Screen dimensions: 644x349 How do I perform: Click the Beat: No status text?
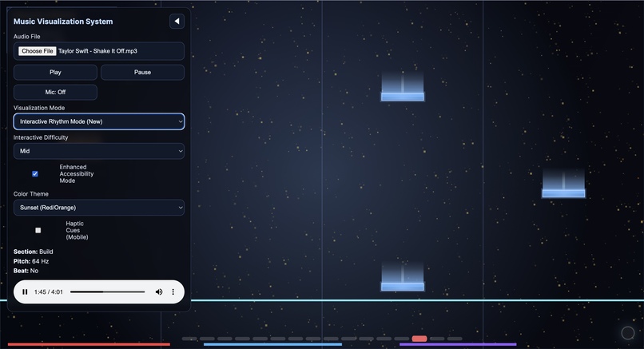pos(26,271)
